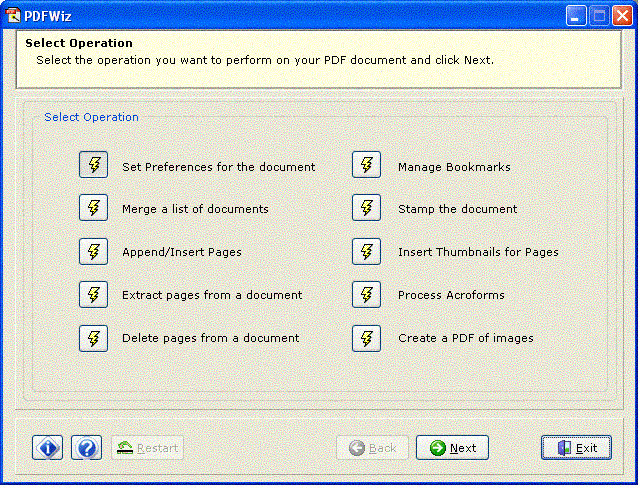638x485 pixels.
Task: Click the text Set Preferences for the document
Action: coord(218,167)
